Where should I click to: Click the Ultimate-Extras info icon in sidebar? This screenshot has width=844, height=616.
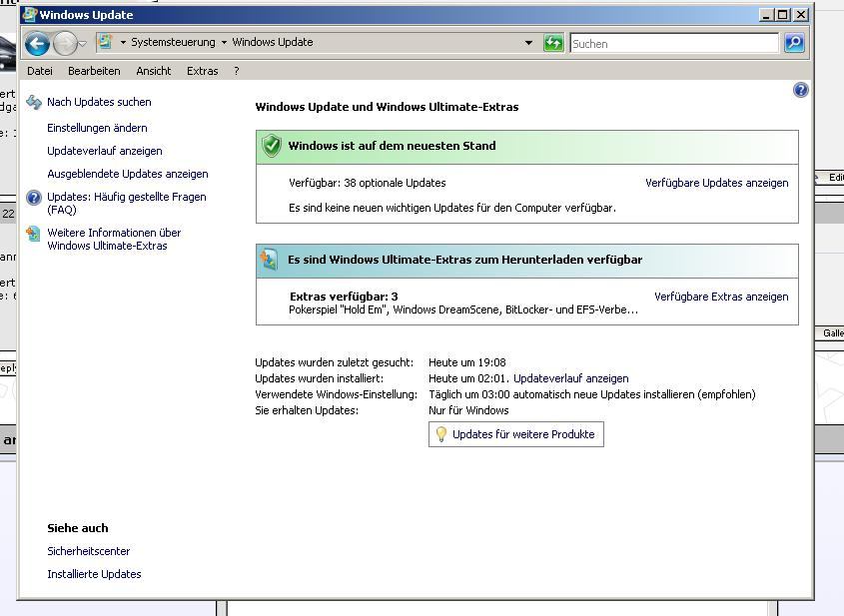point(33,234)
